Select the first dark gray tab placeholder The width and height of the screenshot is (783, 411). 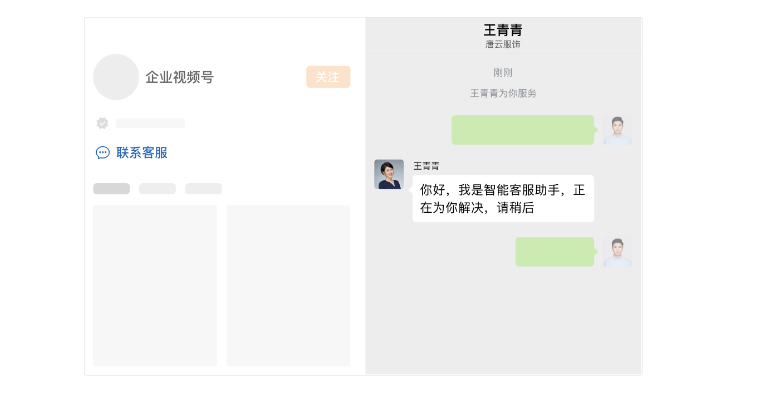(111, 189)
